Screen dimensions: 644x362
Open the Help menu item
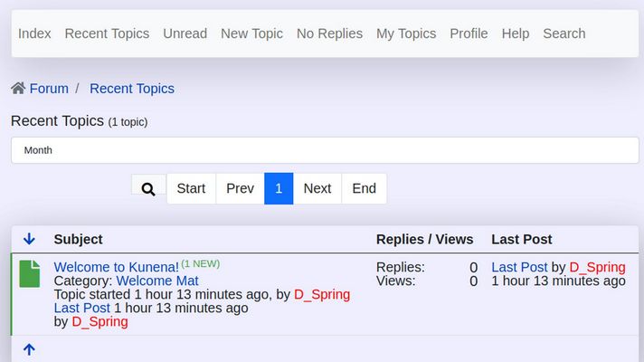pos(515,33)
